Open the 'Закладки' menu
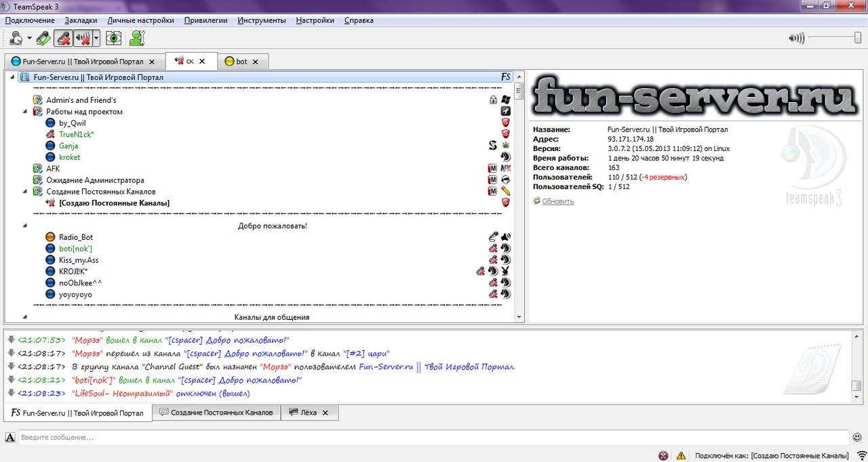The width and height of the screenshot is (868, 462). pos(81,20)
